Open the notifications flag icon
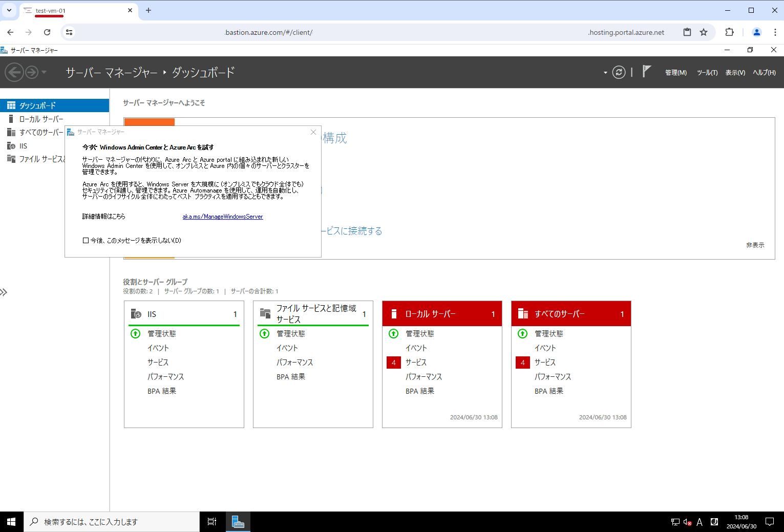This screenshot has height=532, width=784. pyautogui.click(x=647, y=71)
